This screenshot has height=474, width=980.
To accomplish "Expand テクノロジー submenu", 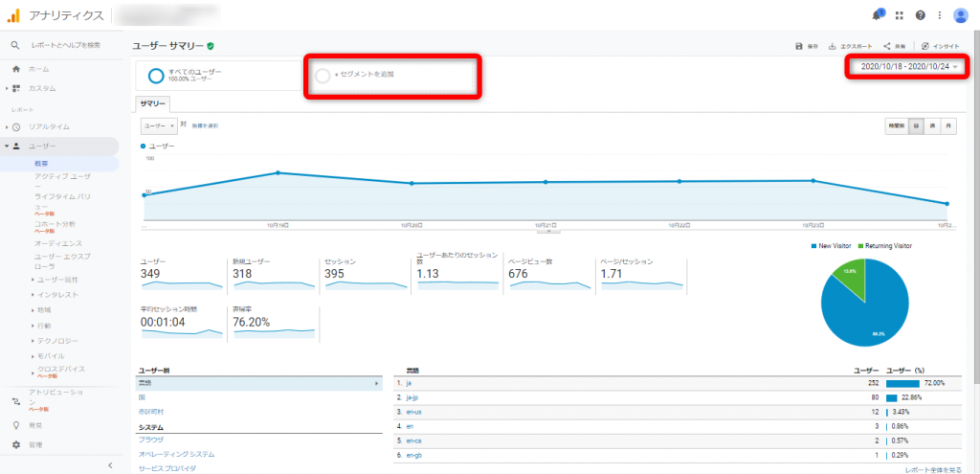I will point(33,341).
